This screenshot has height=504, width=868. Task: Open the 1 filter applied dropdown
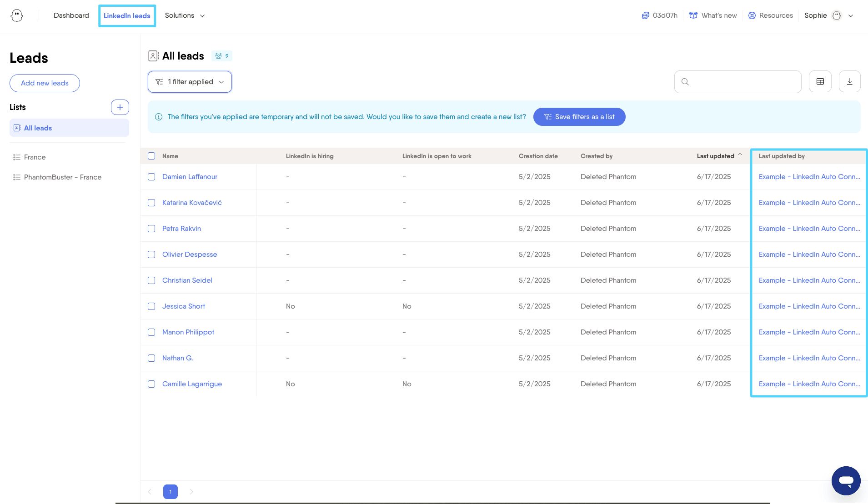coord(190,82)
